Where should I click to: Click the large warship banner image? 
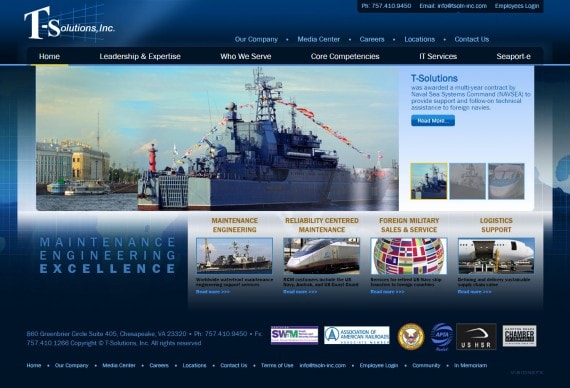[217, 138]
